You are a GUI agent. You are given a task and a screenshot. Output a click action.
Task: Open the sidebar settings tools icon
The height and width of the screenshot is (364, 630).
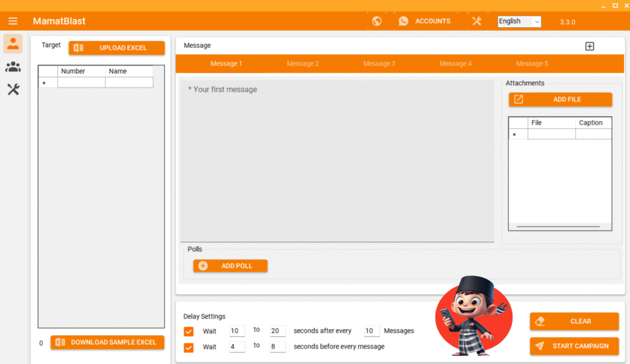click(x=13, y=90)
